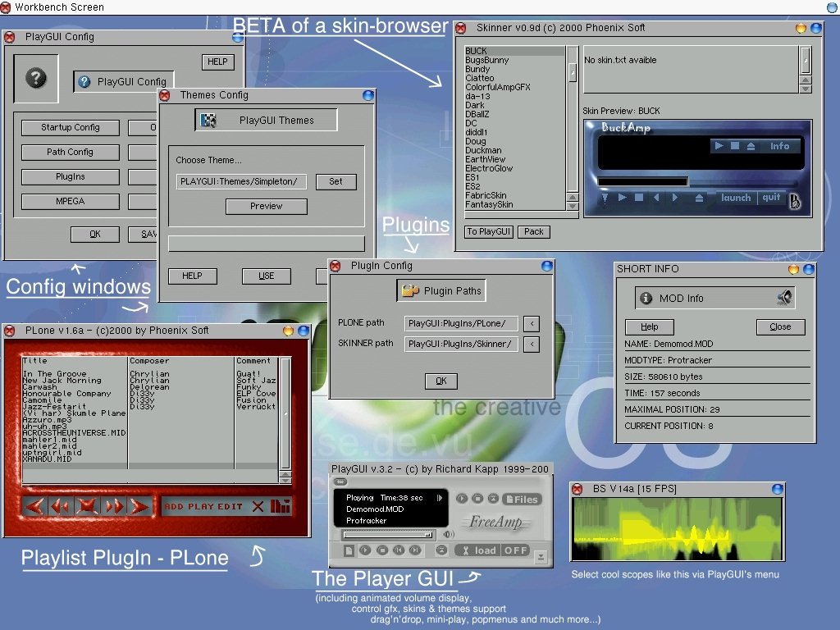The height and width of the screenshot is (630, 840).
Task: Open the SKINNER path chooser arrow
Action: pyautogui.click(x=532, y=344)
